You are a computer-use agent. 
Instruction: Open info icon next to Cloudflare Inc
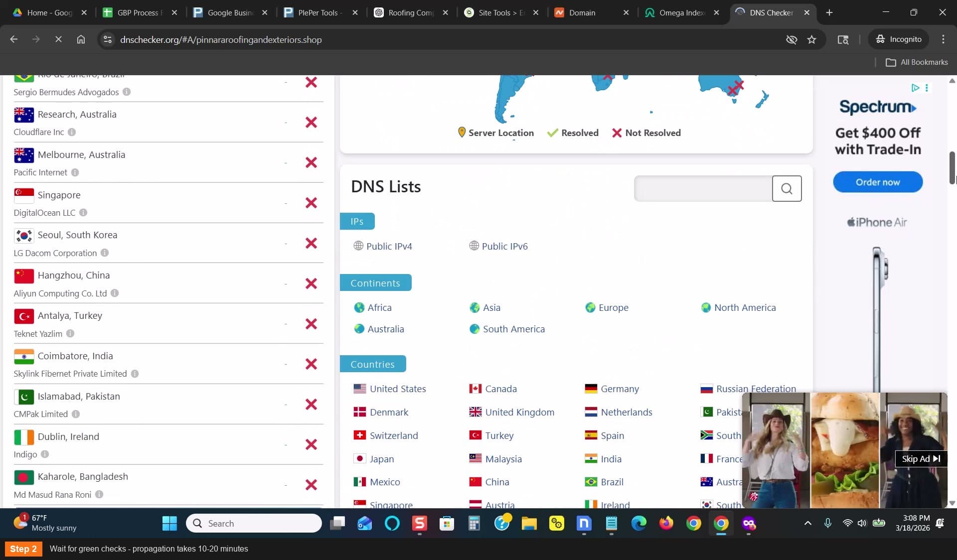[72, 132]
